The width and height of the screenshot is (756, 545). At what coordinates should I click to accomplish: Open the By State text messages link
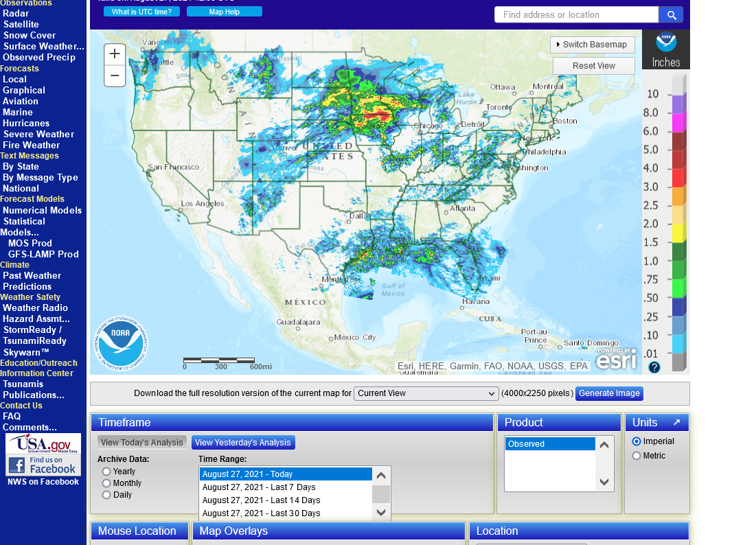coord(21,167)
